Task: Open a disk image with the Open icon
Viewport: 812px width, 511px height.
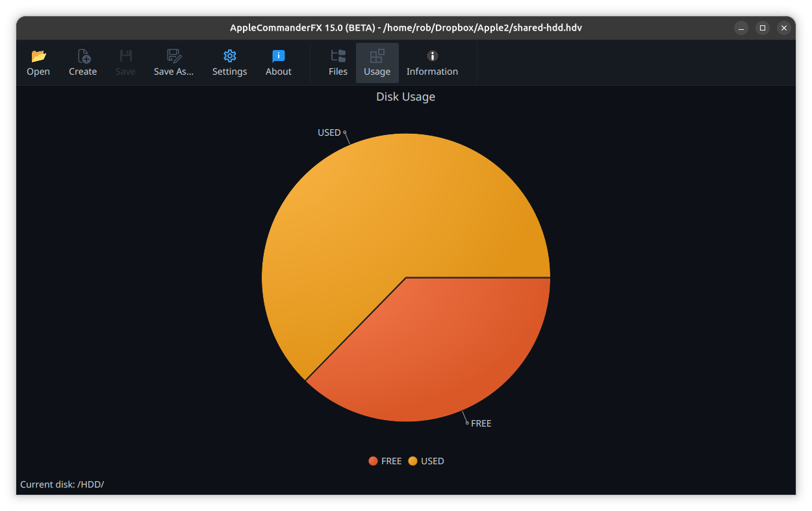Action: click(38, 56)
